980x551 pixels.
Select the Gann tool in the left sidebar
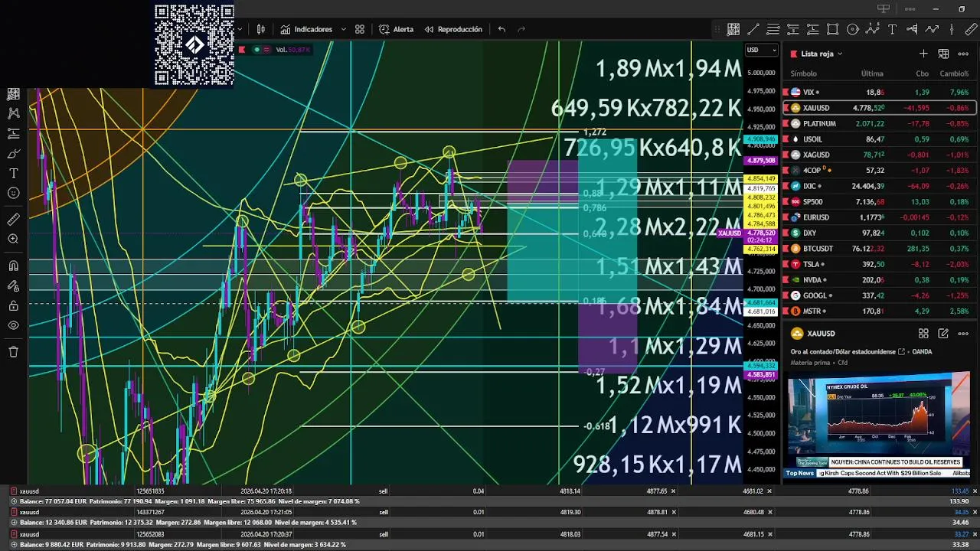pyautogui.click(x=13, y=93)
